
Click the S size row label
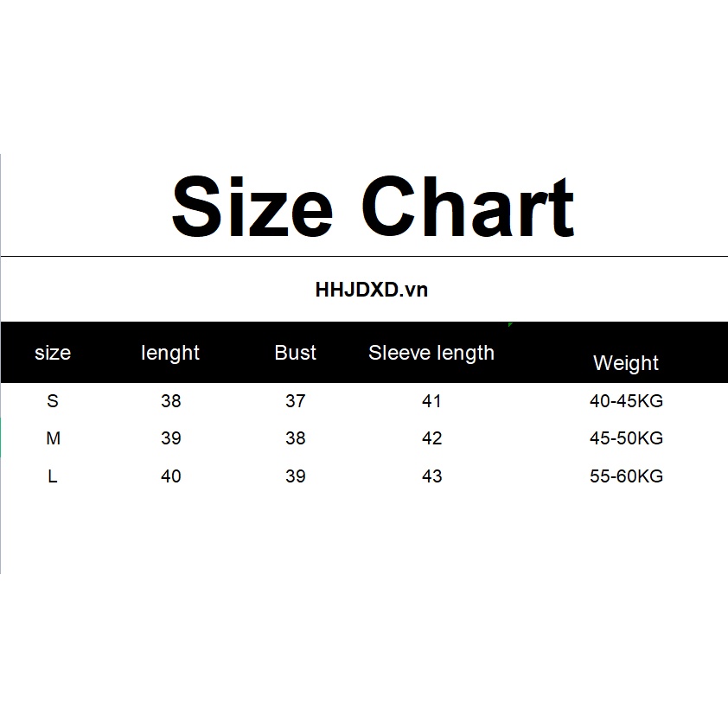(x=53, y=401)
